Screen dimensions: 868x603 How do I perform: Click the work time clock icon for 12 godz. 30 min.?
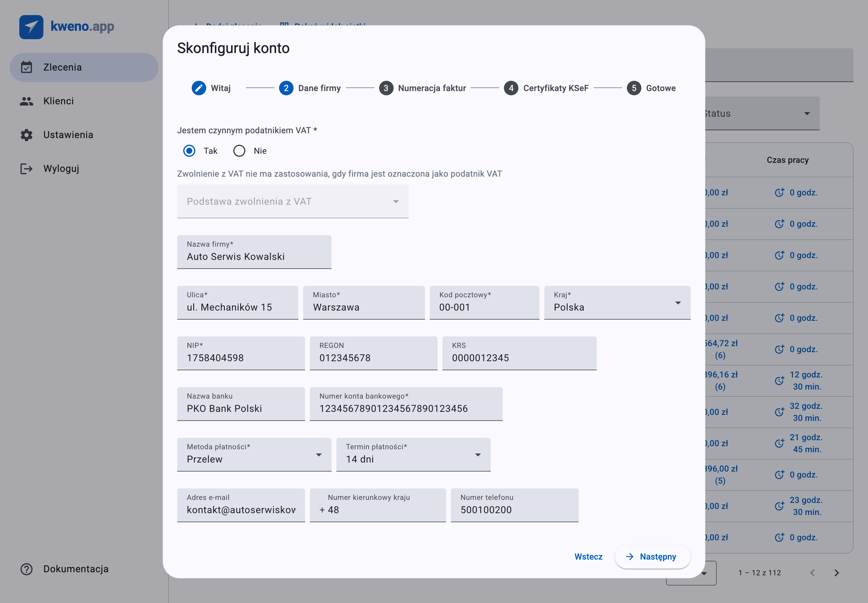(x=779, y=381)
